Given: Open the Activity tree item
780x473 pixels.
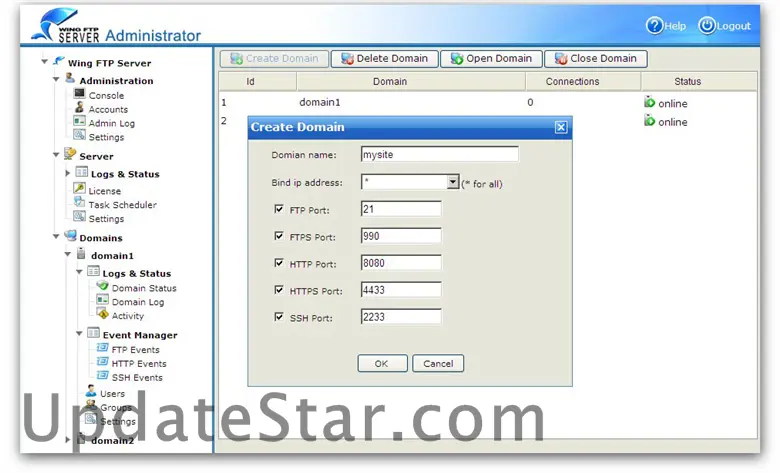Looking at the screenshot, I should pyautogui.click(x=127, y=316).
